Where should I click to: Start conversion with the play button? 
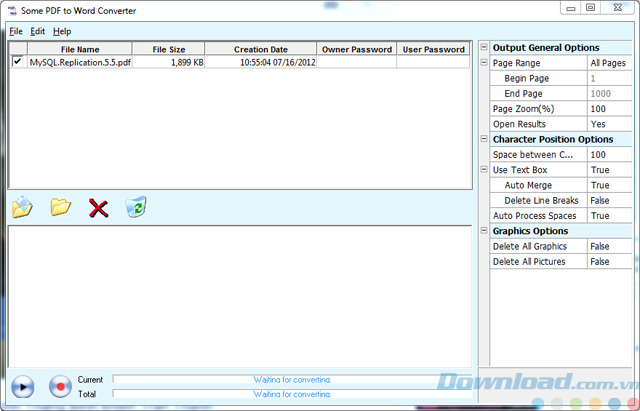point(22,387)
